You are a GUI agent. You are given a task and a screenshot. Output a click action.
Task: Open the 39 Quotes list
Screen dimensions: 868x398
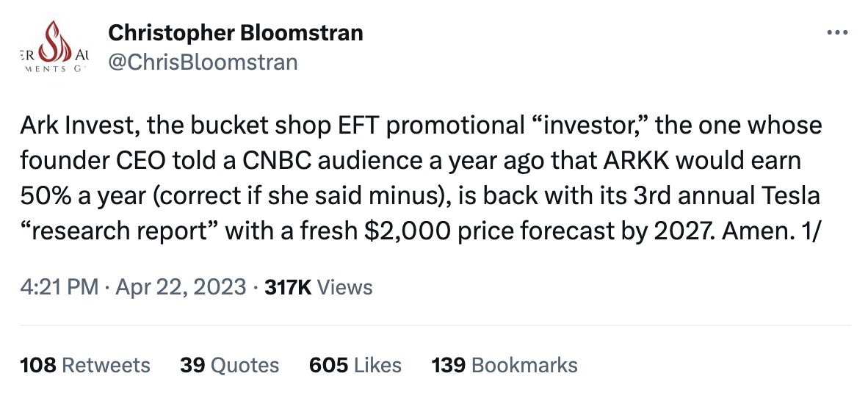[230, 365]
